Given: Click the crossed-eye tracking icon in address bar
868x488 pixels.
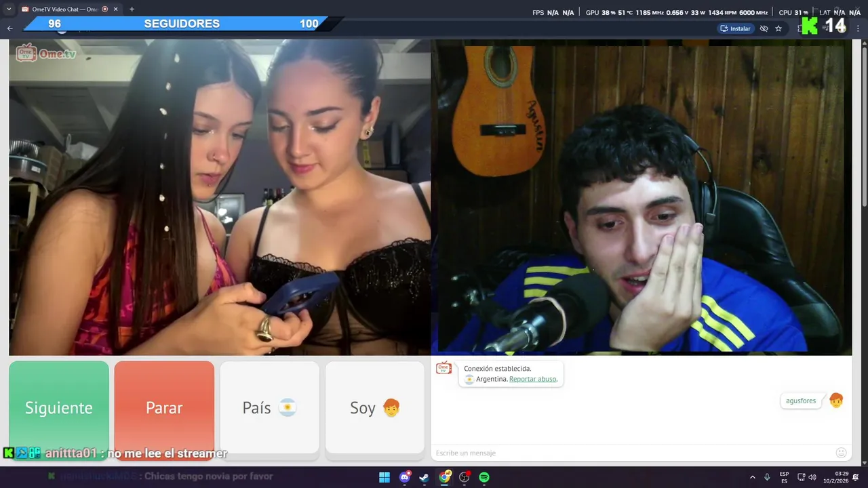Looking at the screenshot, I should [764, 28].
